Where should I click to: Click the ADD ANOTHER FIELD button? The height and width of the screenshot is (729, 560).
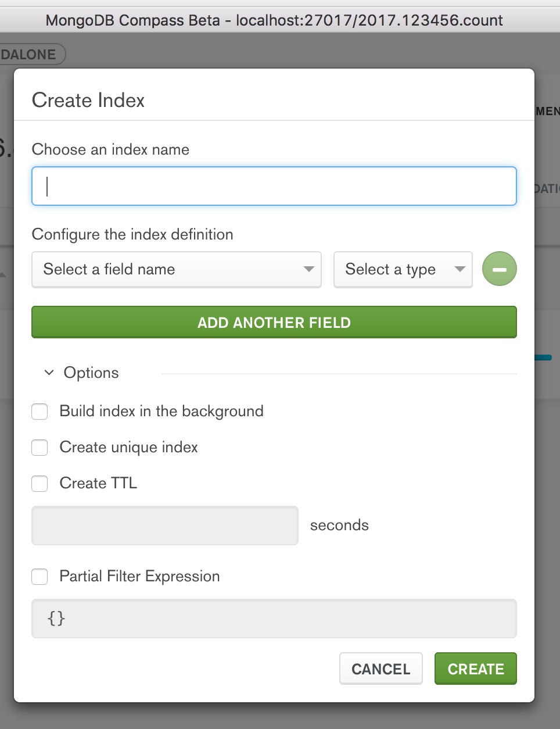click(x=274, y=323)
